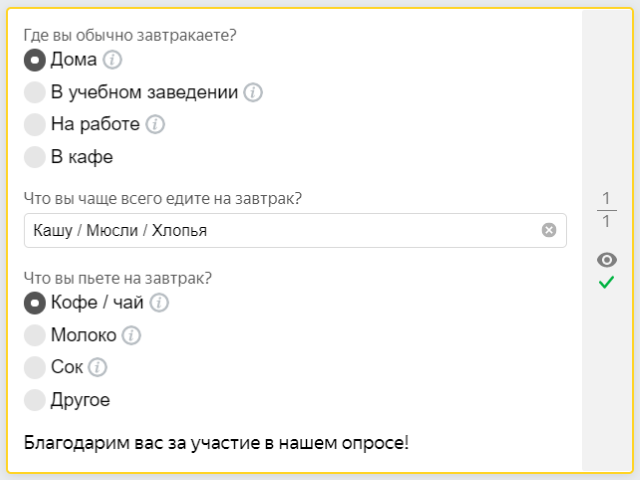
Task: Choose the Молоко radio option
Action: tap(35, 336)
